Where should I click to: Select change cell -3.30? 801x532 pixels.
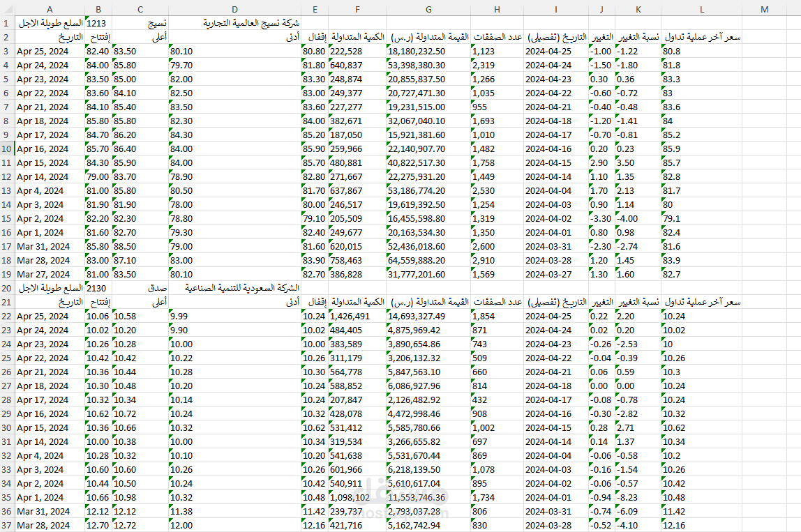tap(601, 218)
